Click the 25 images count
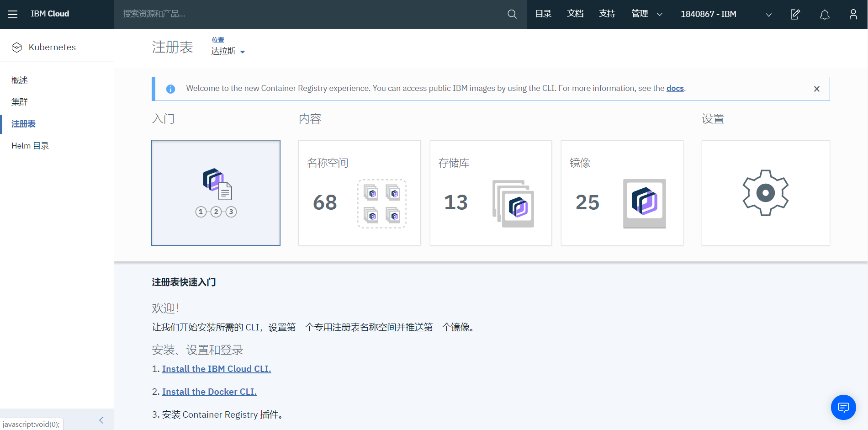868x430 pixels. (x=587, y=202)
